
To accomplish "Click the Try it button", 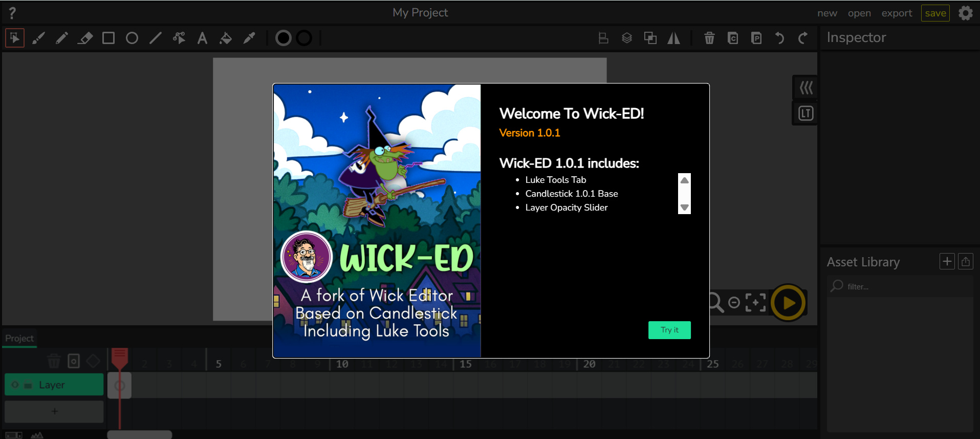I will [x=669, y=330].
